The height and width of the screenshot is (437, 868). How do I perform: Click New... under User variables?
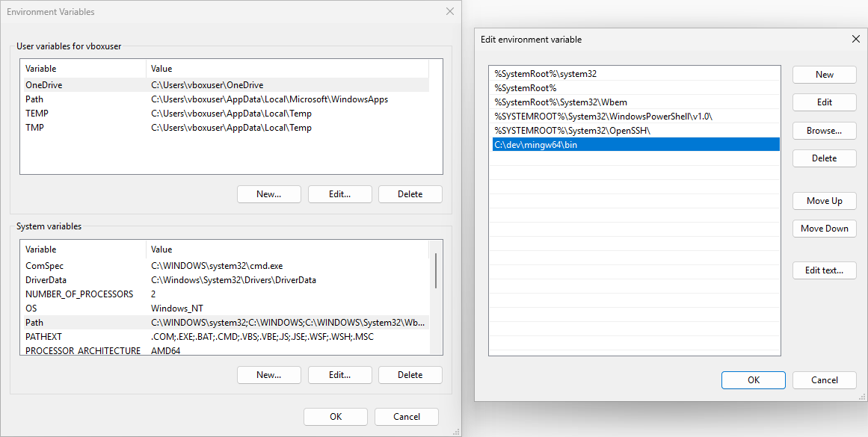(268, 194)
